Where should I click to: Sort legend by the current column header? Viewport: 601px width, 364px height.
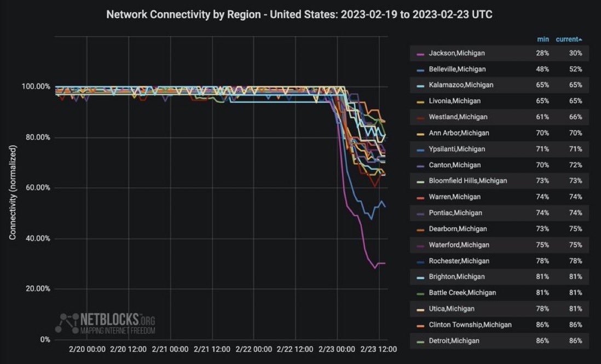coord(569,39)
